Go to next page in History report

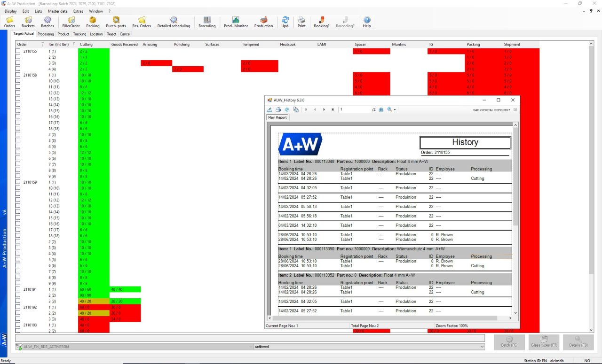[x=324, y=109]
